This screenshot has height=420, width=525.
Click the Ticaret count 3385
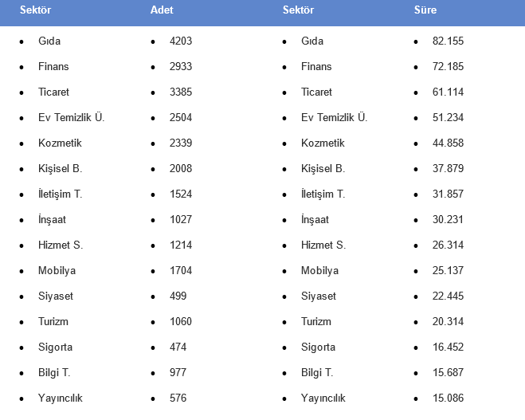click(181, 92)
